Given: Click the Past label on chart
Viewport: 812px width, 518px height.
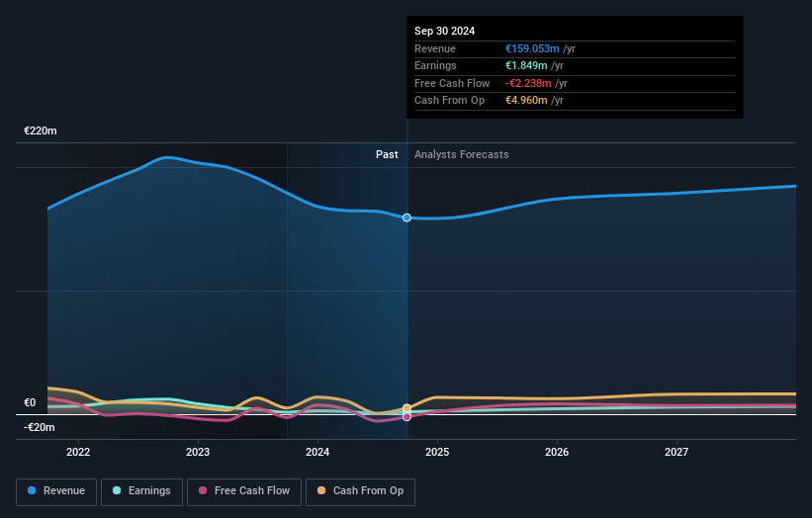Looking at the screenshot, I should pos(387,155).
